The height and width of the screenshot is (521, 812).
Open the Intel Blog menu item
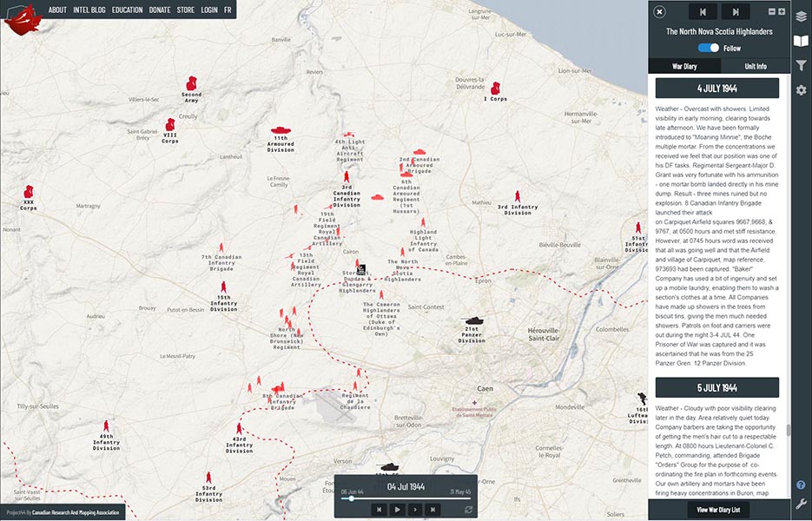pos(89,10)
